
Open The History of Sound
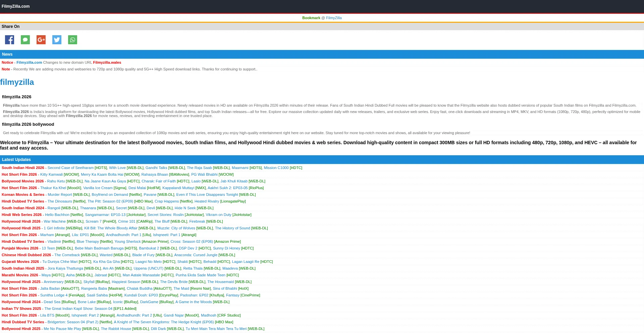pyautogui.click(x=232, y=228)
